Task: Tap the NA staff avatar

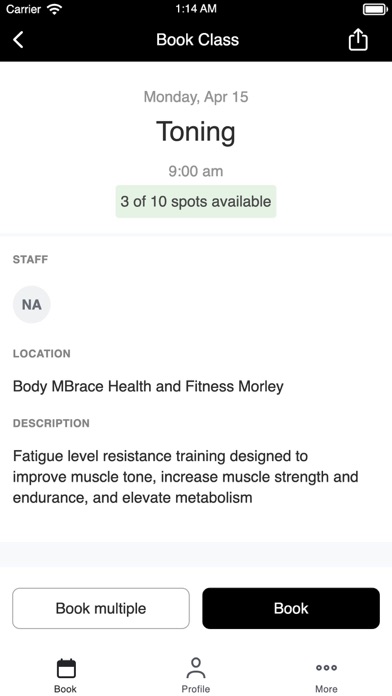Action: 32,304
